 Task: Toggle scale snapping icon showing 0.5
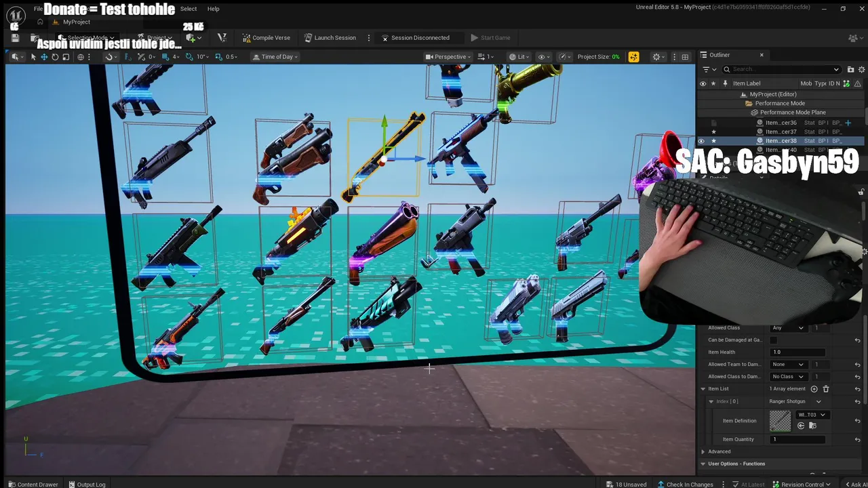pyautogui.click(x=218, y=57)
